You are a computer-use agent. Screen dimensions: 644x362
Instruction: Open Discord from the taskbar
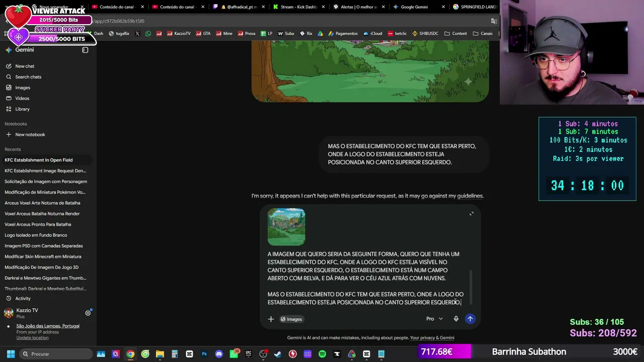tap(219, 354)
